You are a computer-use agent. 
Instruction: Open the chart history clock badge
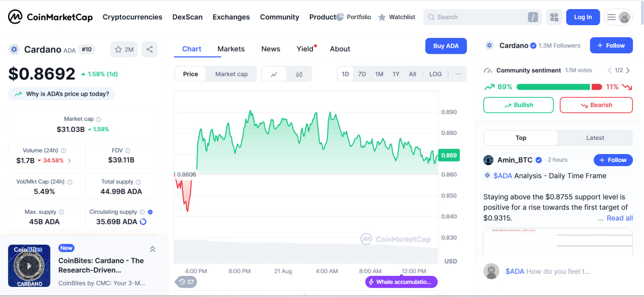[x=186, y=282]
